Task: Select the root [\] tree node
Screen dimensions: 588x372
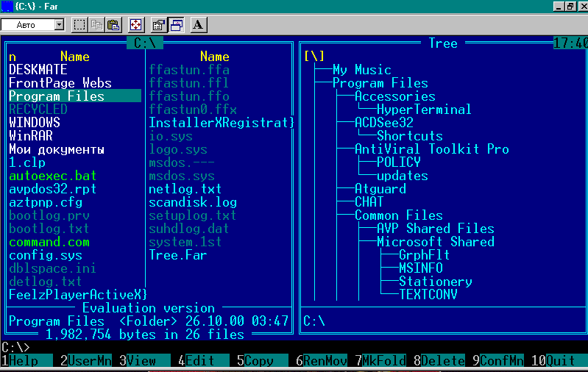Action: 314,56
